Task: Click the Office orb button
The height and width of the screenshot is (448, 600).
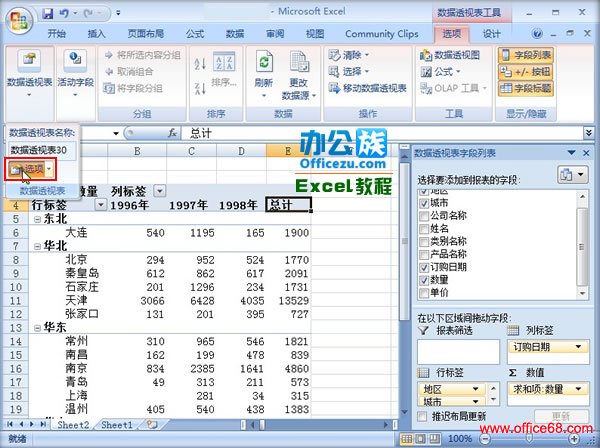Action: [19, 21]
